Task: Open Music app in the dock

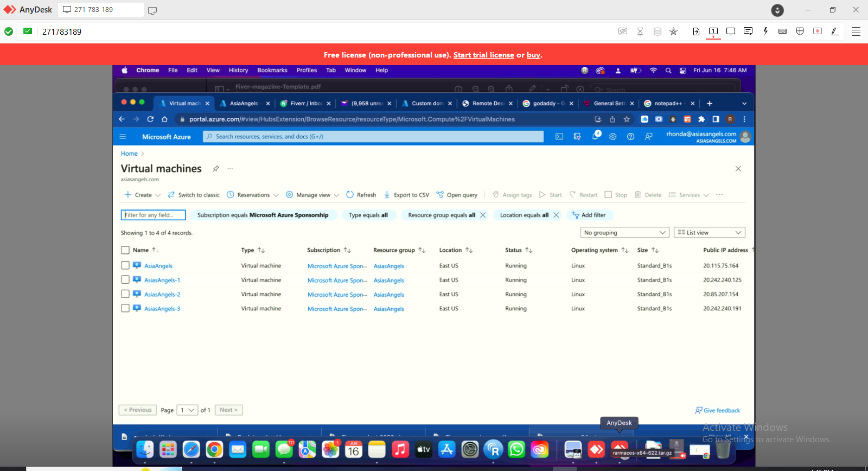Action: (x=400, y=449)
